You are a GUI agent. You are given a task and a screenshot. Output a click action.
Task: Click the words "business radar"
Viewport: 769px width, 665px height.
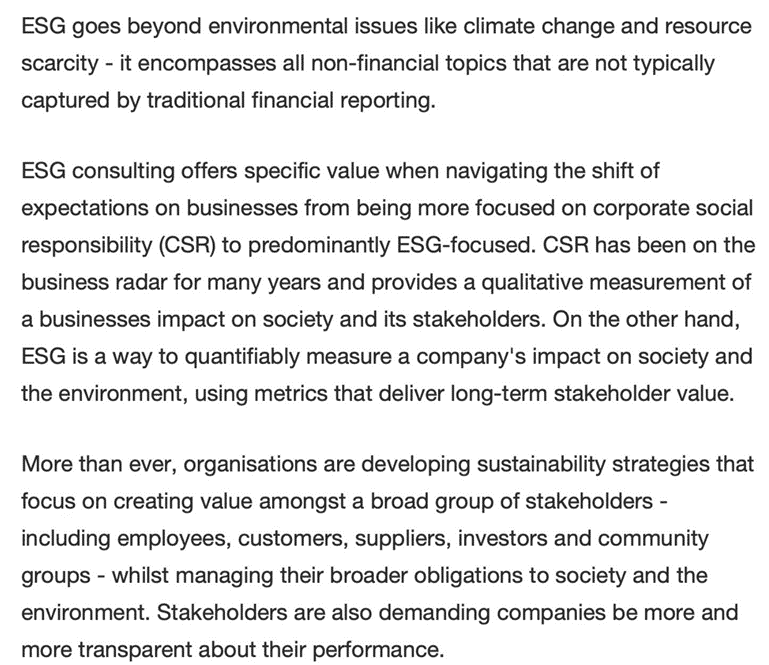[x=95, y=282]
